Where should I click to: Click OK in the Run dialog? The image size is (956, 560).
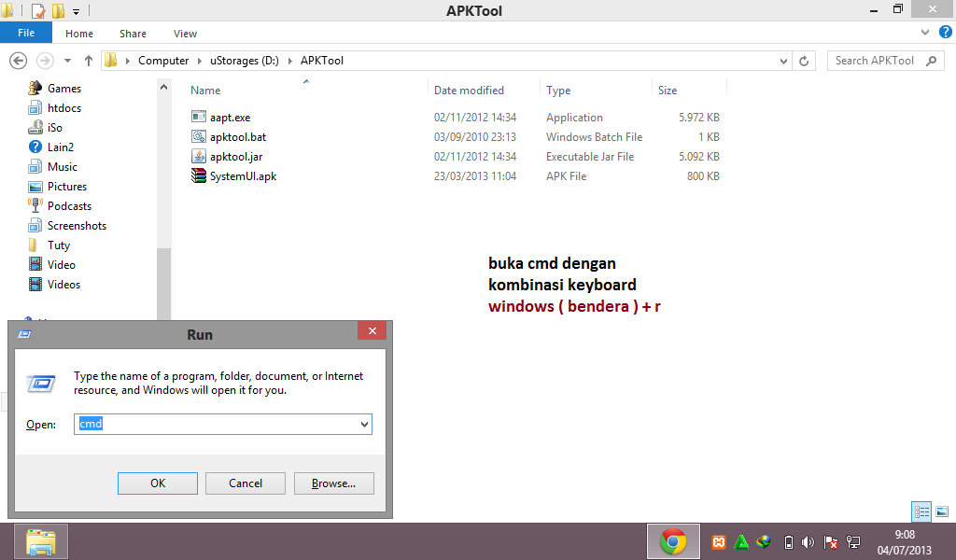tap(157, 483)
